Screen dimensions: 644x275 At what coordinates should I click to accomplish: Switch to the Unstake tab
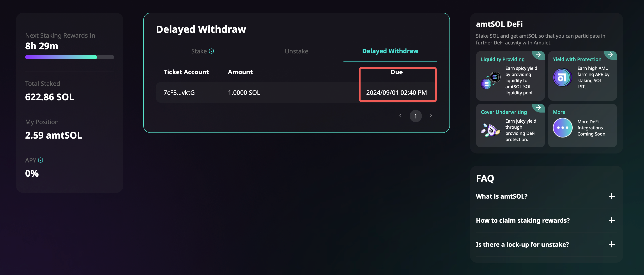pos(296,51)
